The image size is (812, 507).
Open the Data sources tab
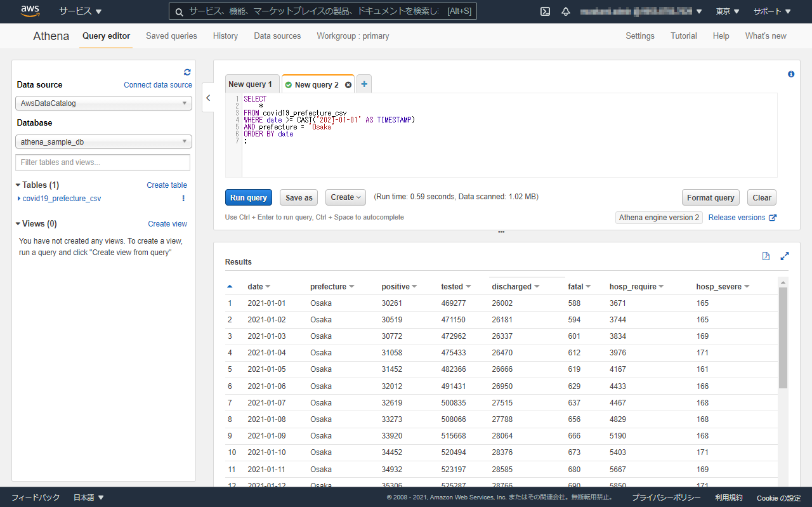[x=277, y=36]
